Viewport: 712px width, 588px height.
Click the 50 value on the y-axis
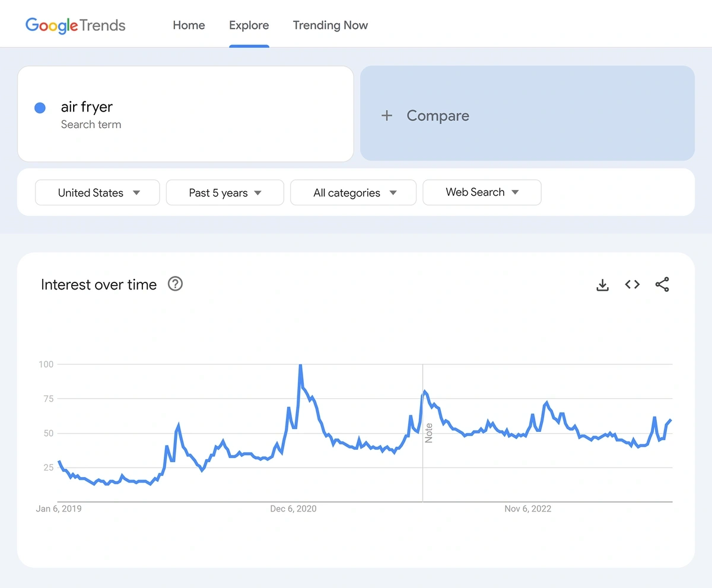47,433
